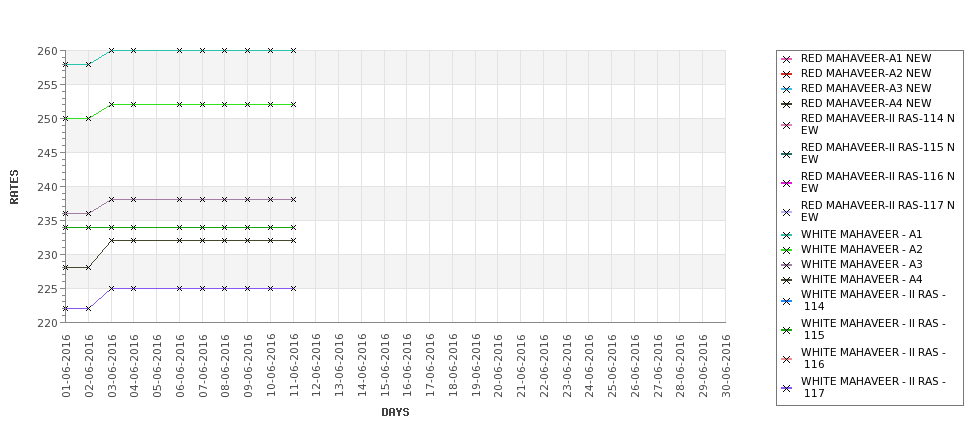Click the DAYS x-axis title
Viewport: 975px width, 429px height.
pos(395,412)
